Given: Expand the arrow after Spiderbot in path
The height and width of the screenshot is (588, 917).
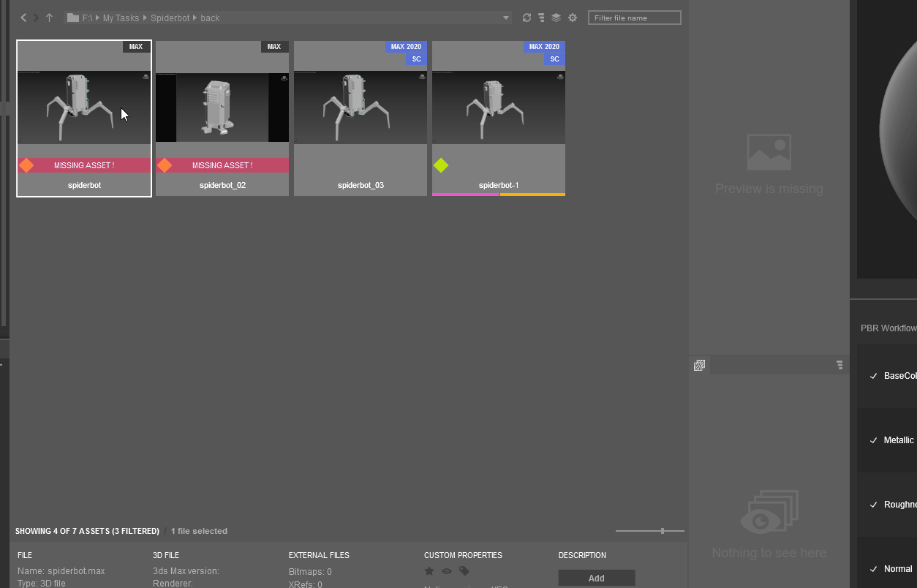Looking at the screenshot, I should [x=195, y=18].
